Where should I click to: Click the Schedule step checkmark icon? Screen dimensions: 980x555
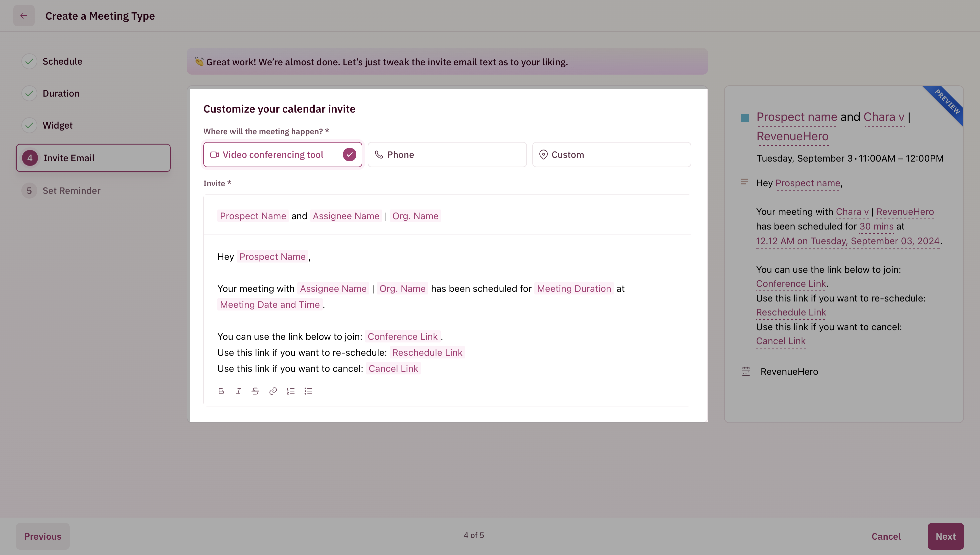[29, 61]
